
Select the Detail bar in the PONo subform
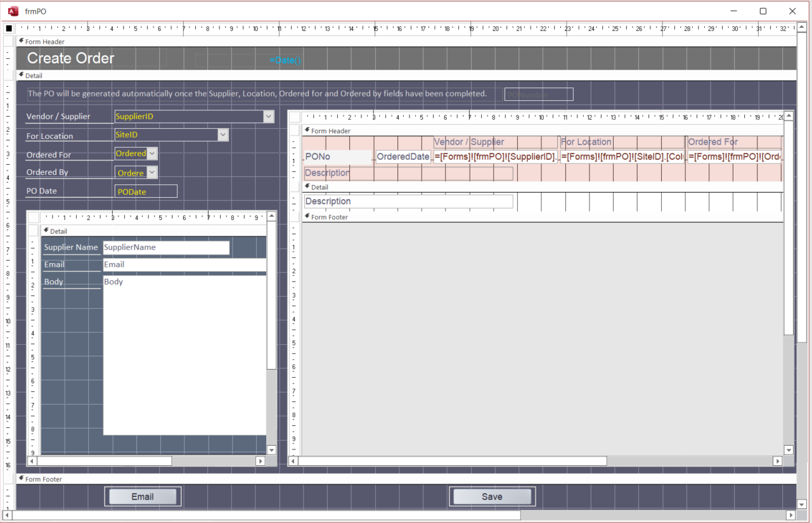pyautogui.click(x=543, y=187)
